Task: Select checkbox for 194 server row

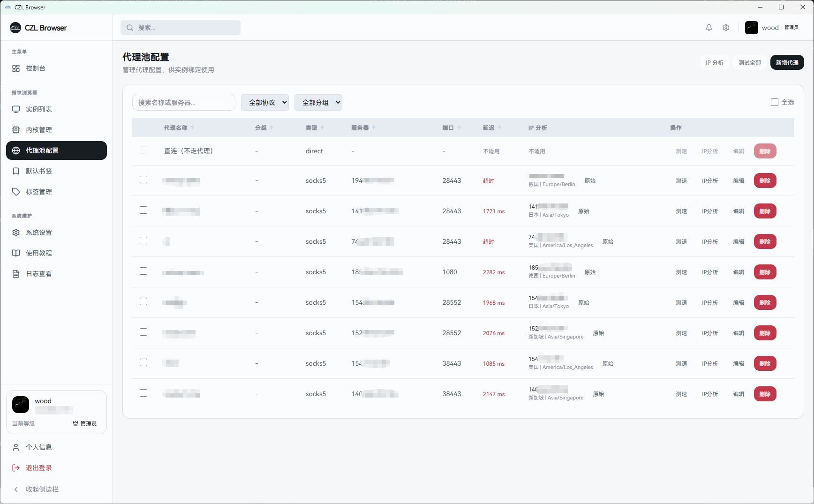Action: 143,180
